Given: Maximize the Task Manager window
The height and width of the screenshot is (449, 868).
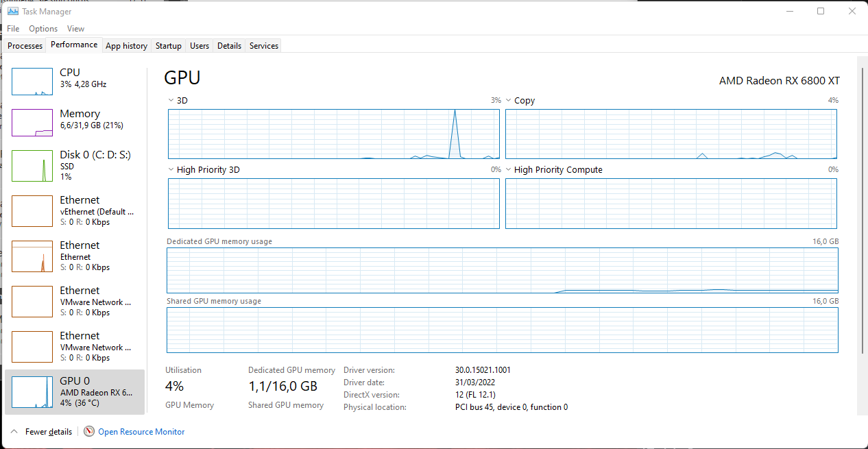Looking at the screenshot, I should tap(821, 11).
